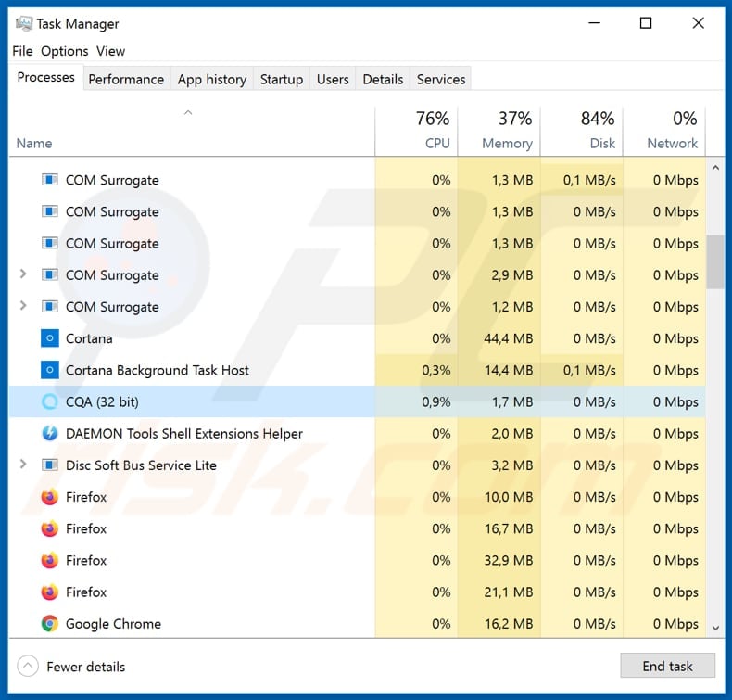Expand the Disc Soft Bus Service Lite group
Image resolution: width=732 pixels, height=700 pixels.
(x=23, y=465)
